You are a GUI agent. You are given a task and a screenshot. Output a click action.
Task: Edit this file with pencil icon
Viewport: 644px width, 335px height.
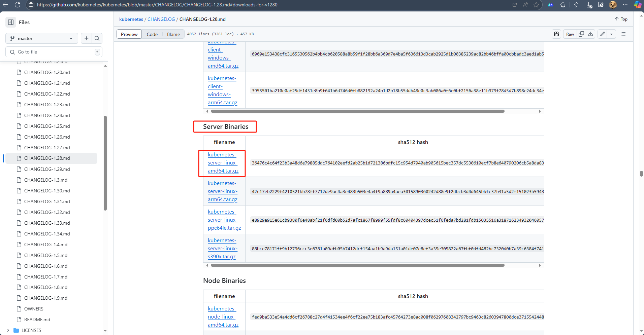tap(603, 34)
